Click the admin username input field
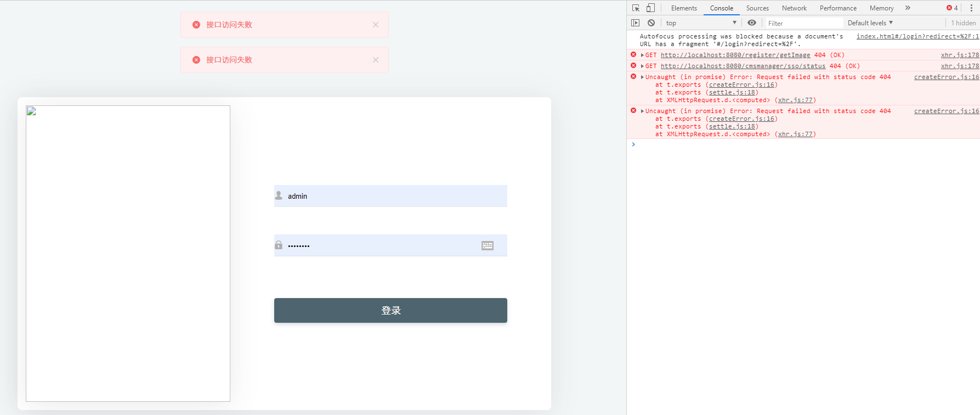Viewport: 980px width, 415px height. (x=395, y=196)
